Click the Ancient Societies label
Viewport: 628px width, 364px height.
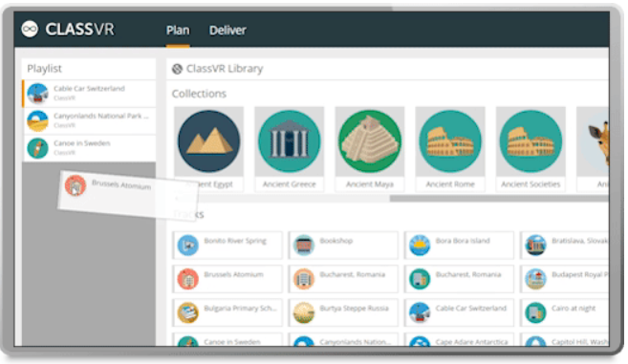(531, 184)
